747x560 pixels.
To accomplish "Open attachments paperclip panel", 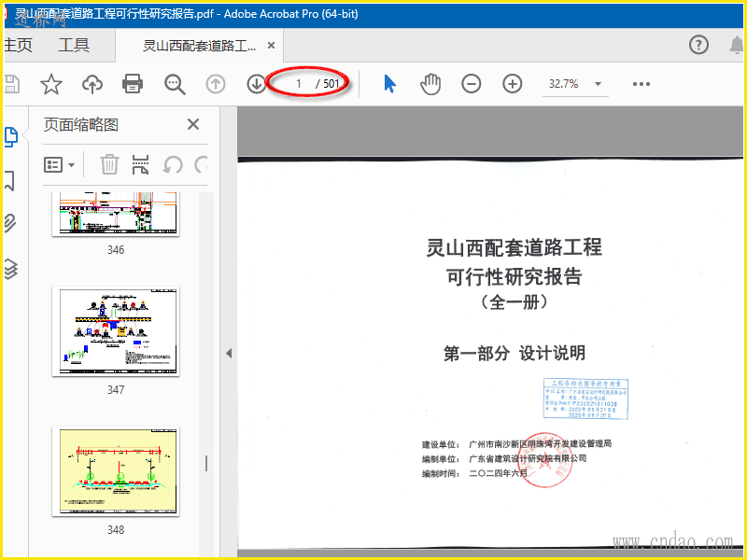I will [x=10, y=223].
